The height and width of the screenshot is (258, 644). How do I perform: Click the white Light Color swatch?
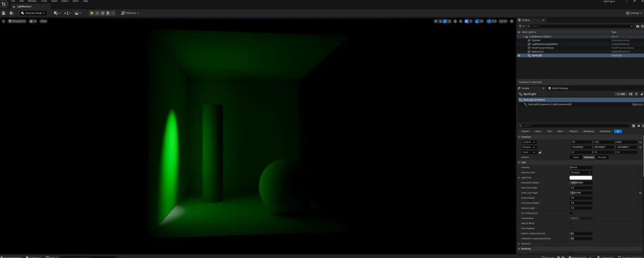(x=580, y=178)
